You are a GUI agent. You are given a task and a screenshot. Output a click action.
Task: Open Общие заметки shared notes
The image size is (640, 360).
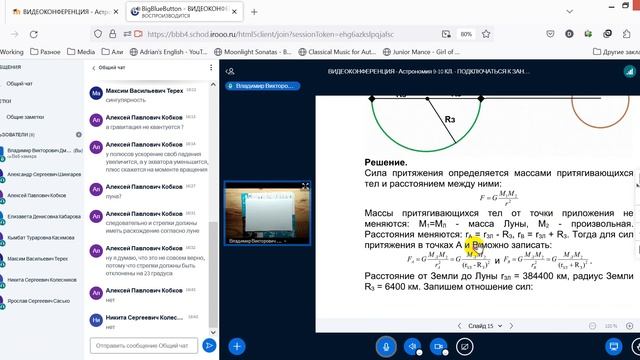(x=24, y=117)
